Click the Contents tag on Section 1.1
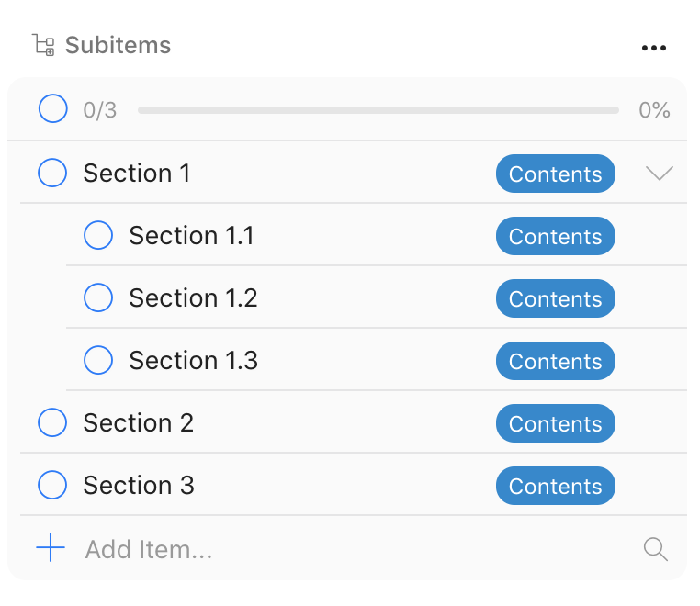 coord(556,236)
